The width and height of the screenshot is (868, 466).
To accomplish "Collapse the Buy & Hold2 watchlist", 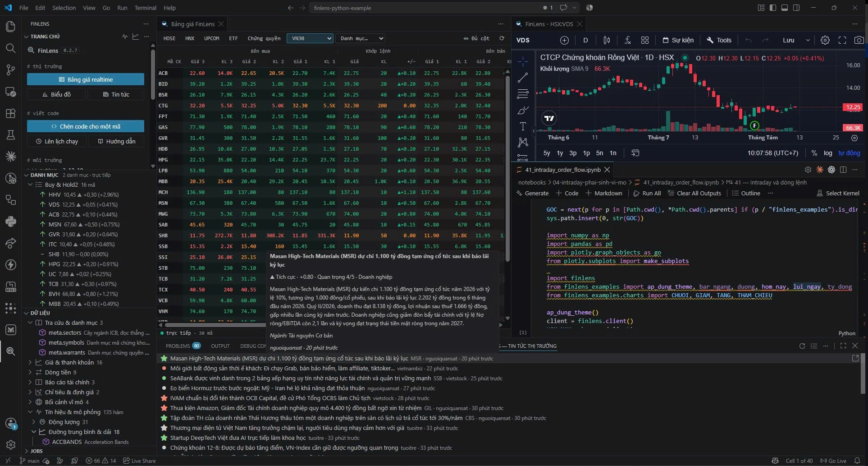I will tap(31, 185).
